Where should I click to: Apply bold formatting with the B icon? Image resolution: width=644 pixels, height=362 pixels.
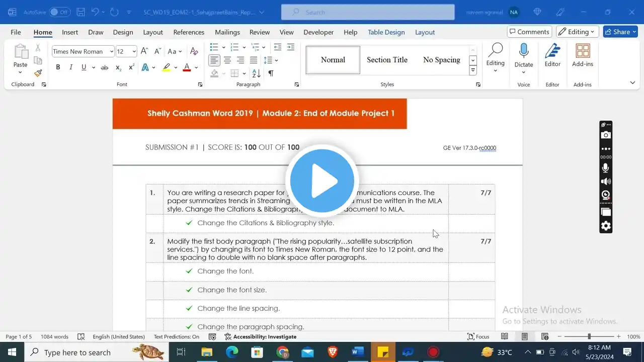58,67
